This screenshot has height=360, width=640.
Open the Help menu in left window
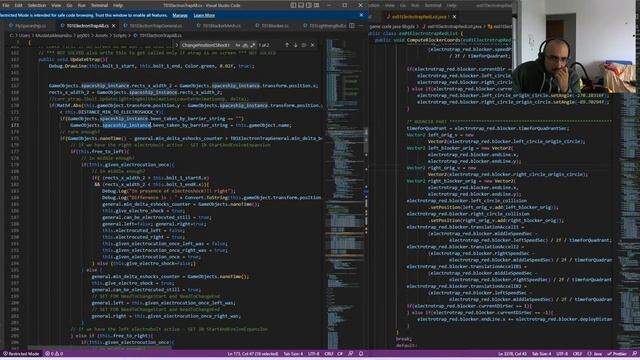pyautogui.click(x=118, y=5)
